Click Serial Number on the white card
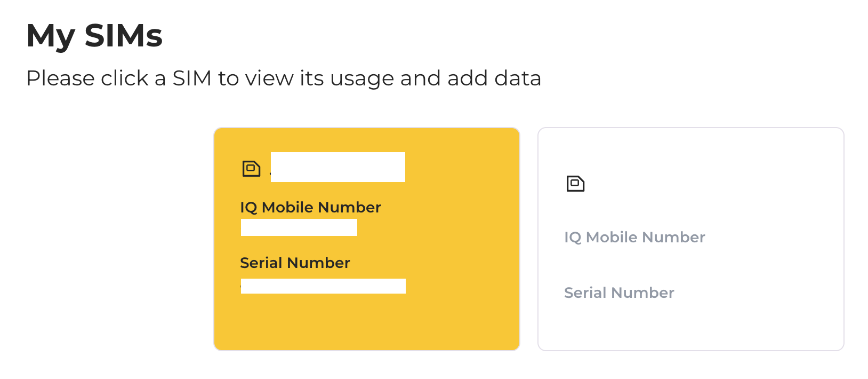The height and width of the screenshot is (379, 868). pyautogui.click(x=619, y=293)
